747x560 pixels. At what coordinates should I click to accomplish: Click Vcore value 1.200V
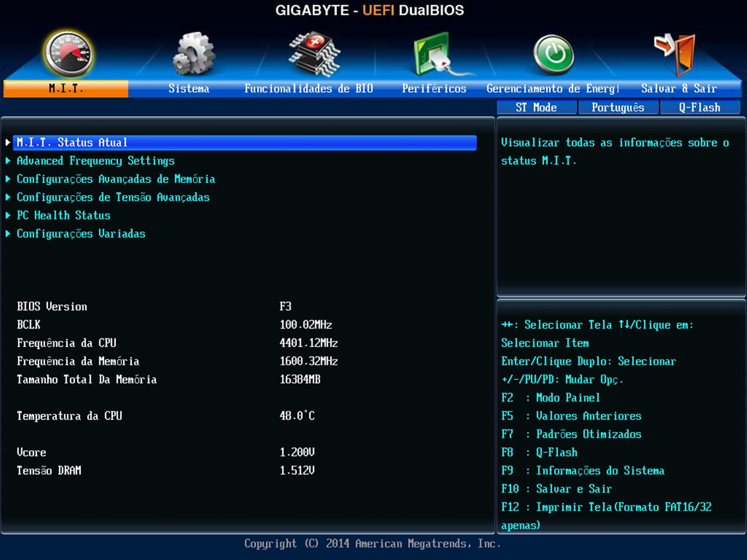tap(297, 452)
